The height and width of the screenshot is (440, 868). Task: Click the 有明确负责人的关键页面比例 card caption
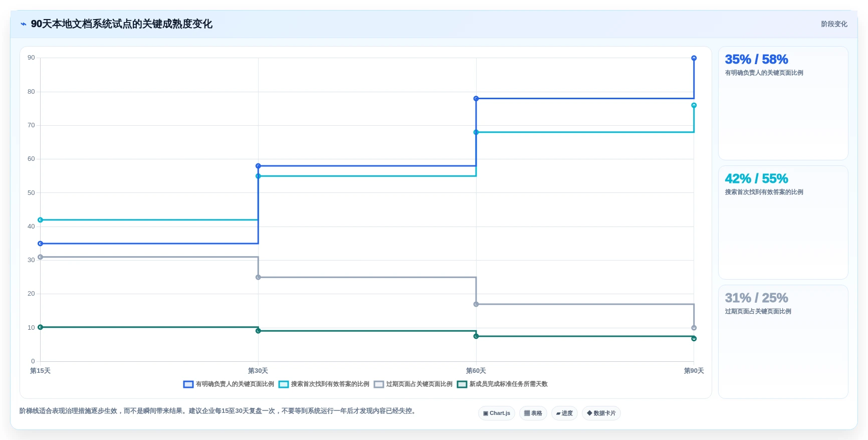(x=764, y=73)
